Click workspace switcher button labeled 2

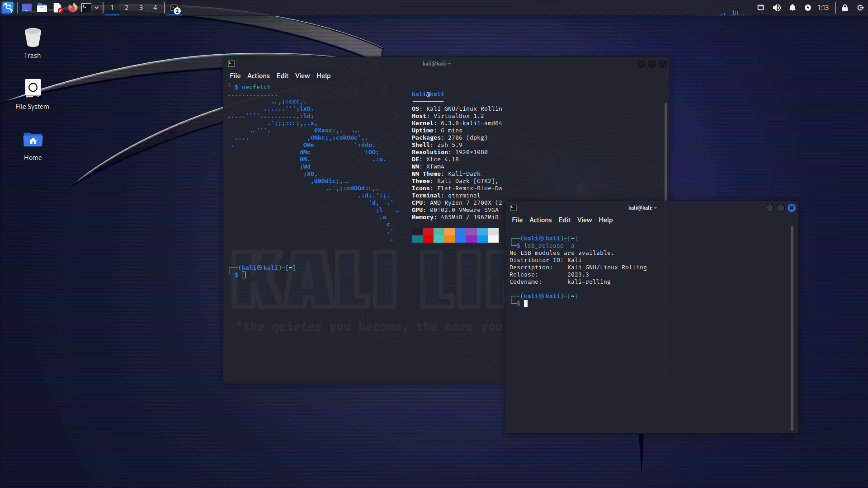pyautogui.click(x=126, y=7)
